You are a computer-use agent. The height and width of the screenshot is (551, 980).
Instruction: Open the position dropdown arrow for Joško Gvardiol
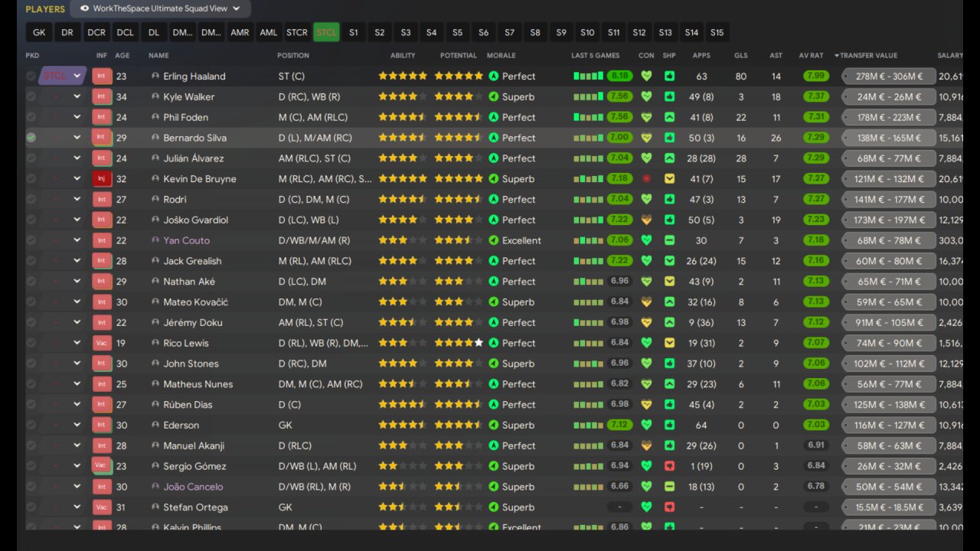[x=77, y=220]
